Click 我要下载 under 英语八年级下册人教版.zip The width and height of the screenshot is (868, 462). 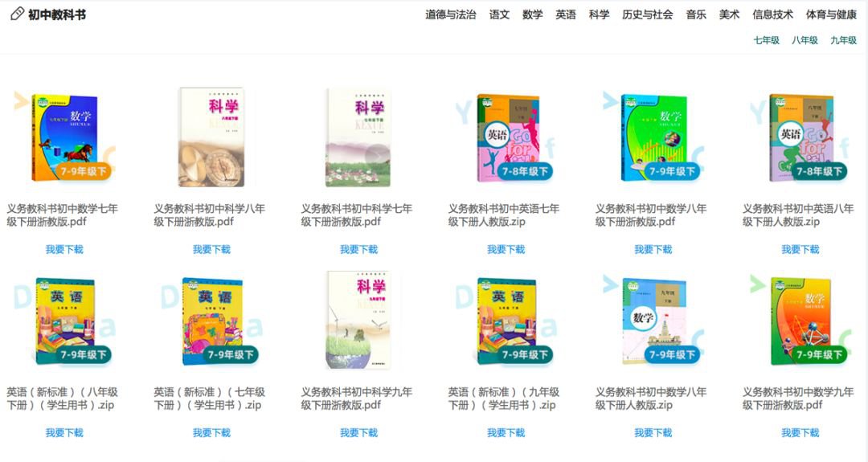point(800,250)
